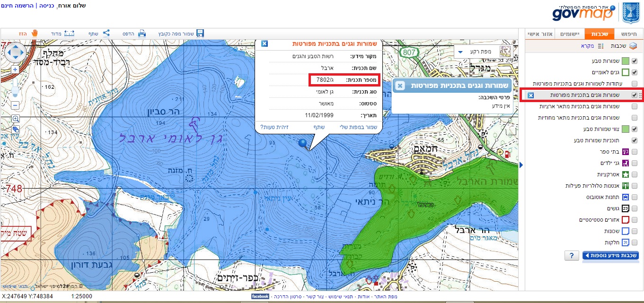This screenshot has width=644, height=303.
Task: Open the יישומים applications tab
Action: pos(571,34)
